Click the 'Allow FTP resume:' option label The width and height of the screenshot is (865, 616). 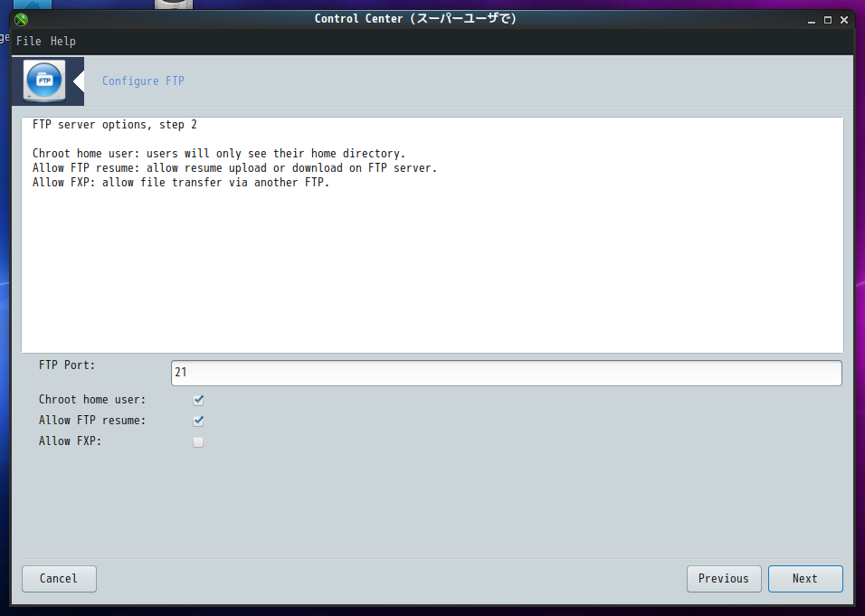(x=92, y=421)
